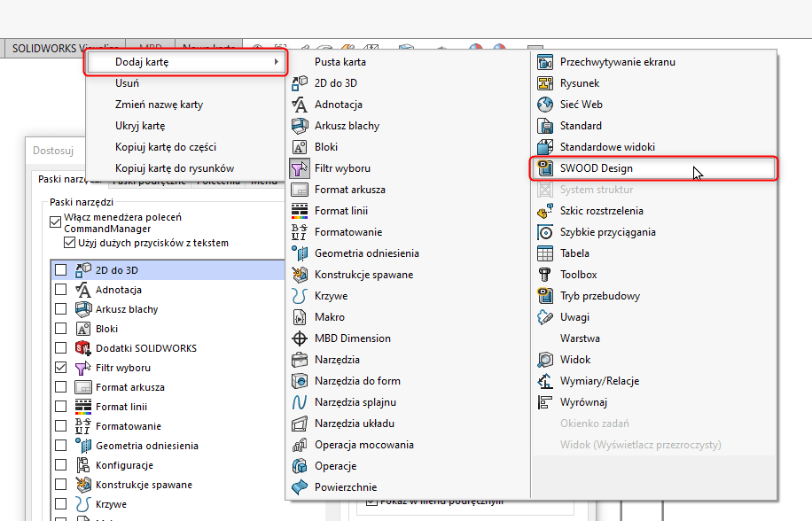Image resolution: width=812 pixels, height=521 pixels.
Task: Enable the Format arkusza checkbox in list
Action: tap(60, 387)
